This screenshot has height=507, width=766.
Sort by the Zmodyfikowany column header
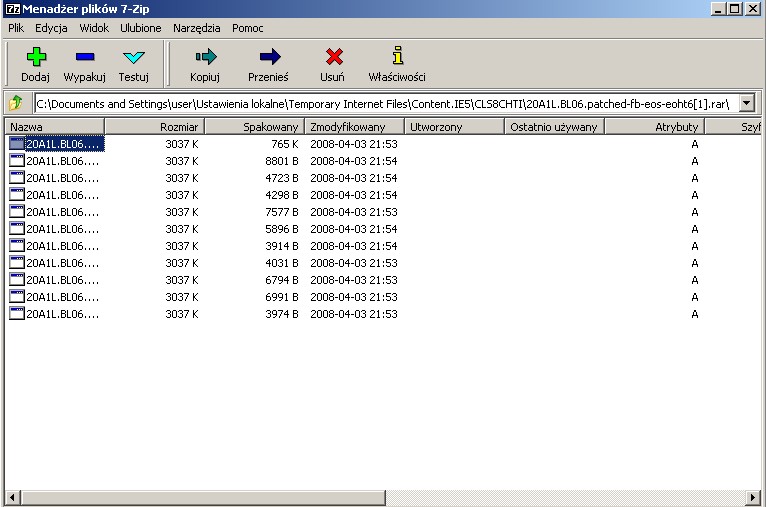click(355, 127)
